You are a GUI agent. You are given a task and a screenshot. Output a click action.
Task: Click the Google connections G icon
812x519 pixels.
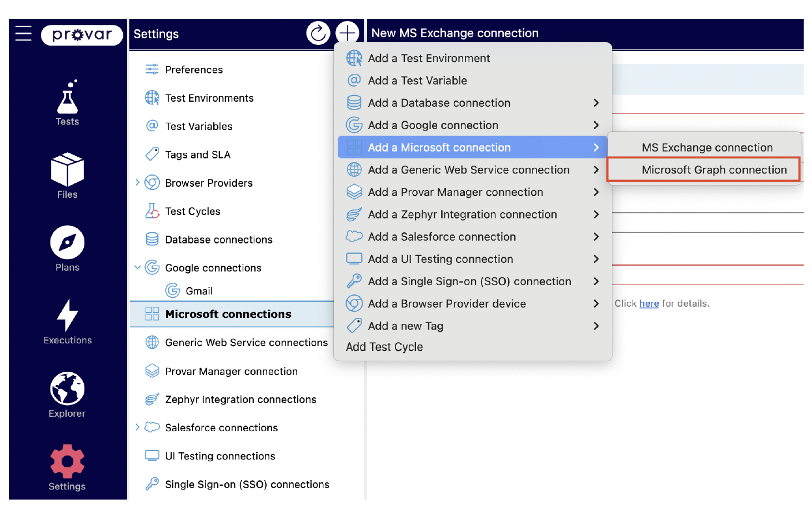tap(152, 267)
